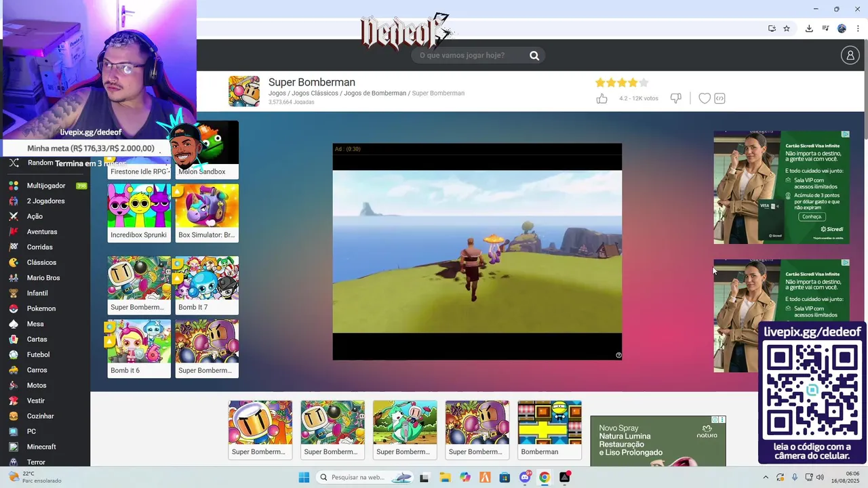Click the thumbs-down dislike icon

click(675, 98)
